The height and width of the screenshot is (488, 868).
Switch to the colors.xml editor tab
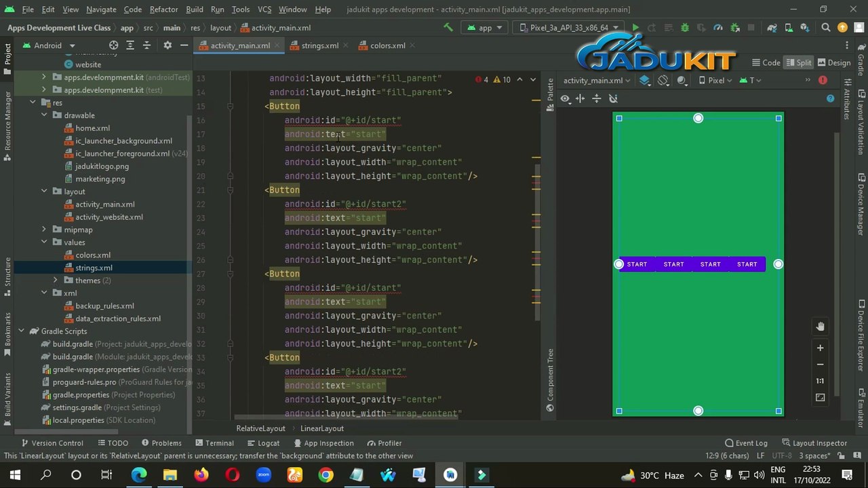[x=387, y=45]
